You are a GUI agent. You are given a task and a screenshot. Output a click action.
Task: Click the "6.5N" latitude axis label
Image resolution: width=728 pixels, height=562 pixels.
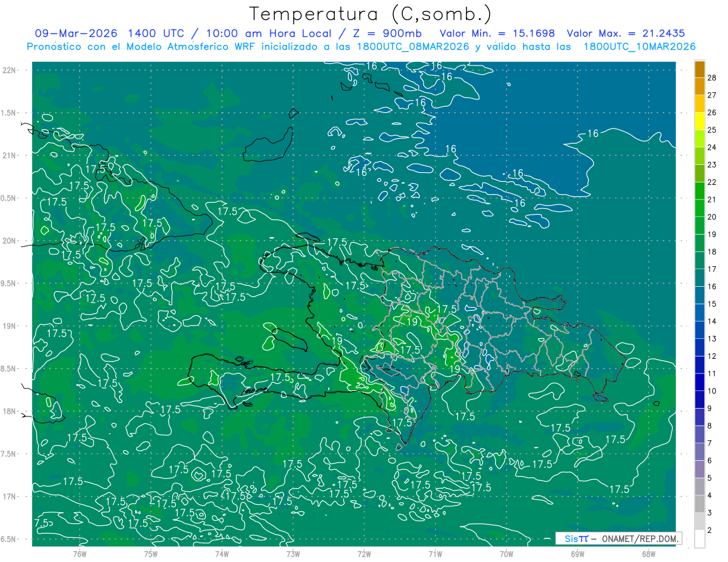click(x=8, y=539)
